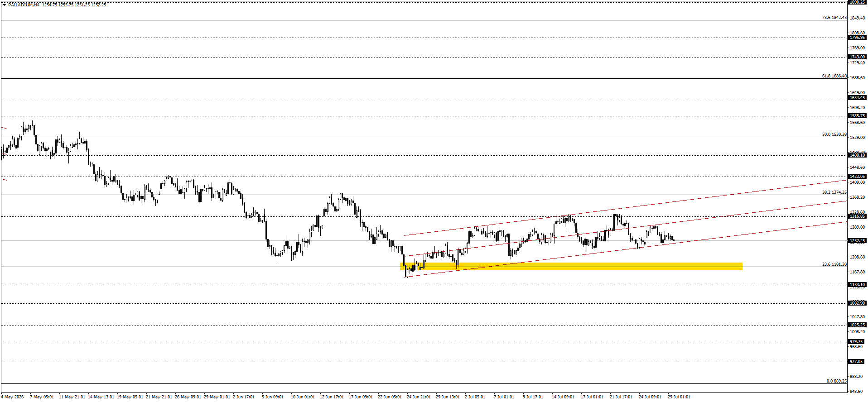868x402 pixels.
Task: Click the current price tag 1252.25
Action: coord(857,241)
